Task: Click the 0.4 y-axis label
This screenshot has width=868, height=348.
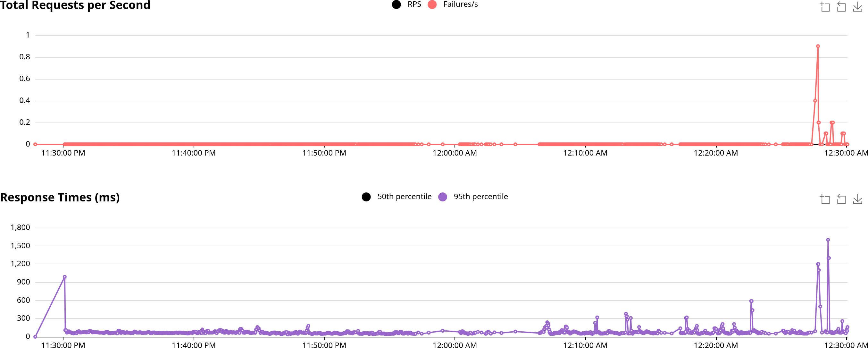Action: 25,100
